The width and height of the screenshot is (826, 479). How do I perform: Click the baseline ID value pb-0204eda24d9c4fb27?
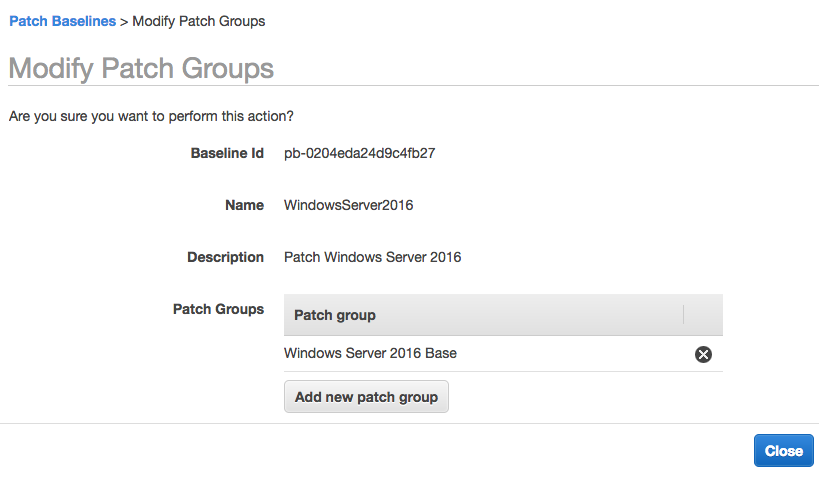pyautogui.click(x=359, y=154)
